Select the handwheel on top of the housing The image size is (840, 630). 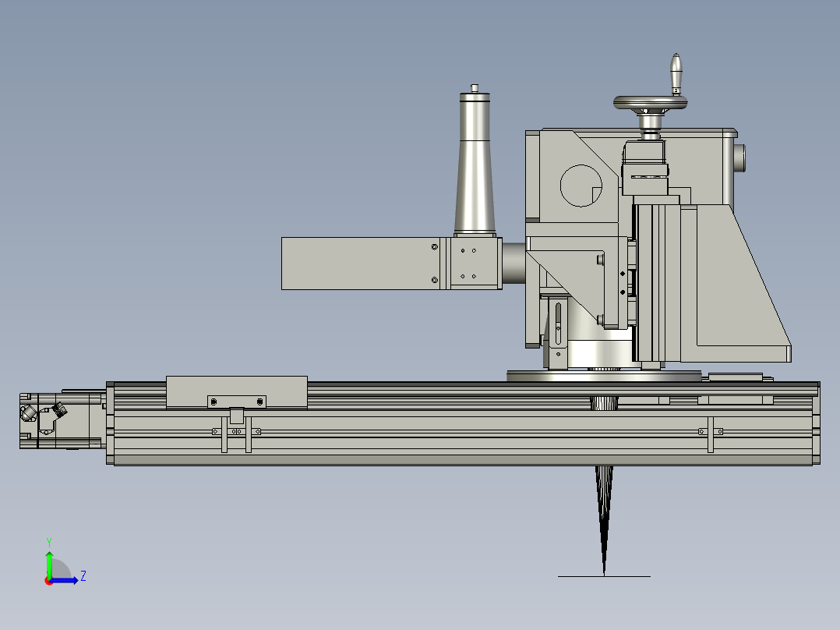[x=651, y=103]
